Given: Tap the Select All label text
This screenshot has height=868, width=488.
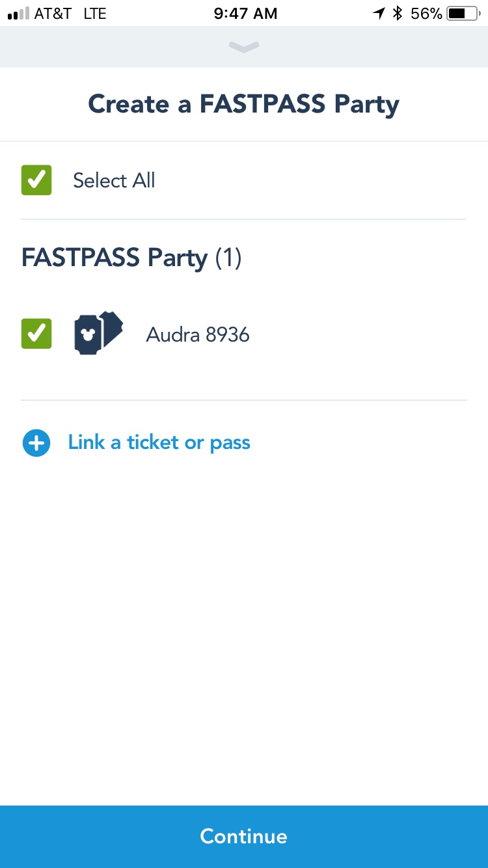Looking at the screenshot, I should (x=114, y=180).
